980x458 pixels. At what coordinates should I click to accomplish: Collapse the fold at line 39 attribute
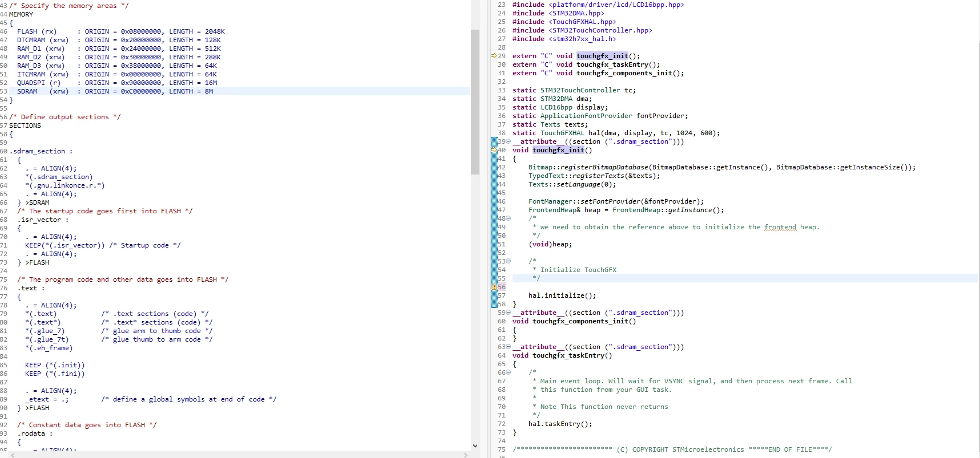pyautogui.click(x=508, y=141)
